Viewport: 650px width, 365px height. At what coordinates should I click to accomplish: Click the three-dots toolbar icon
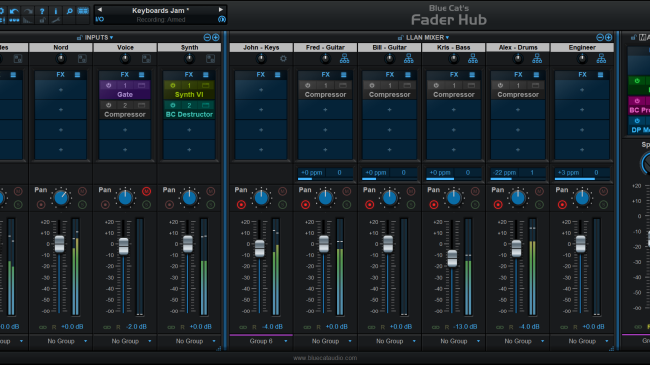click(x=15, y=20)
